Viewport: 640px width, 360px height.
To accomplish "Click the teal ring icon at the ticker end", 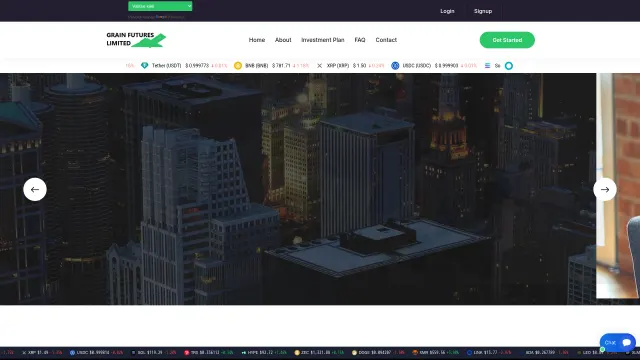I will pos(509,66).
